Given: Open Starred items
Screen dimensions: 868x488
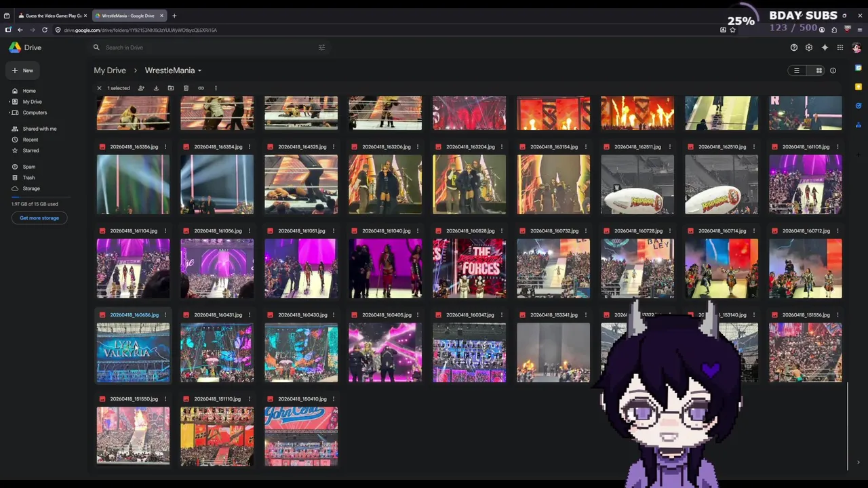Looking at the screenshot, I should 31,150.
